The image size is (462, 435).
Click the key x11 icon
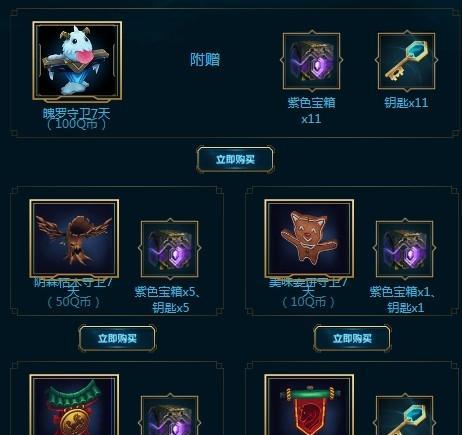406,61
